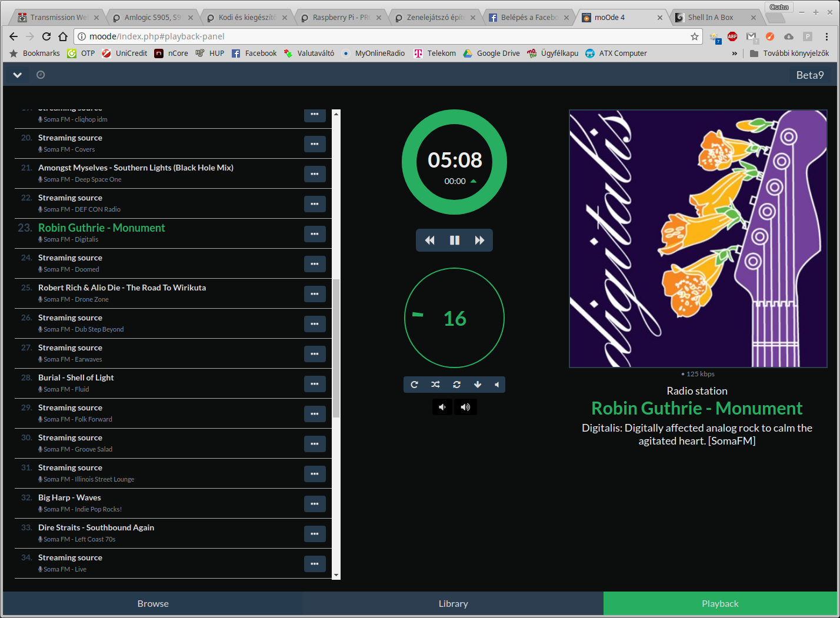Click cloud download extension icon
Screen dimensions: 840x618
pyautogui.click(x=789, y=36)
